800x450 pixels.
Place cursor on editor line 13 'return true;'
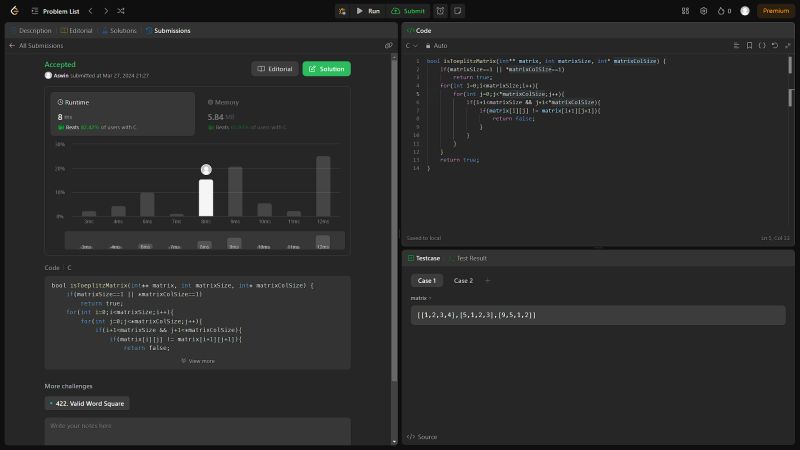click(x=459, y=160)
